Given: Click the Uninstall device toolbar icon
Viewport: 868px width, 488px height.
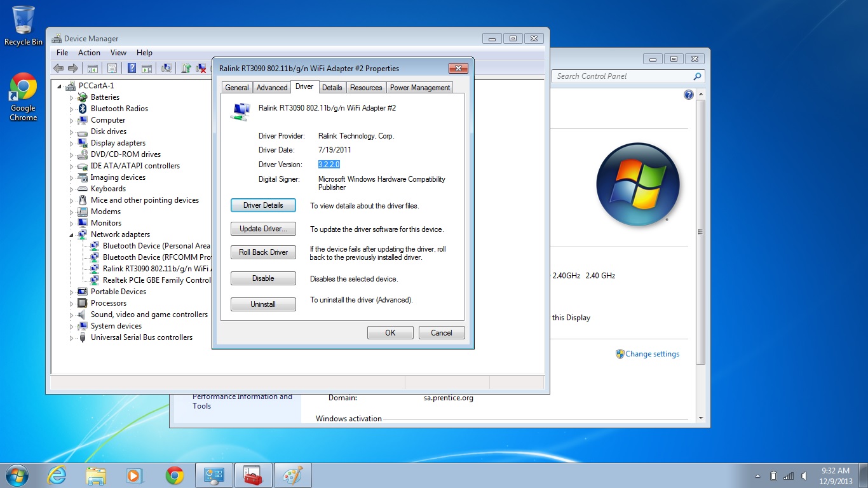Looking at the screenshot, I should (x=201, y=68).
